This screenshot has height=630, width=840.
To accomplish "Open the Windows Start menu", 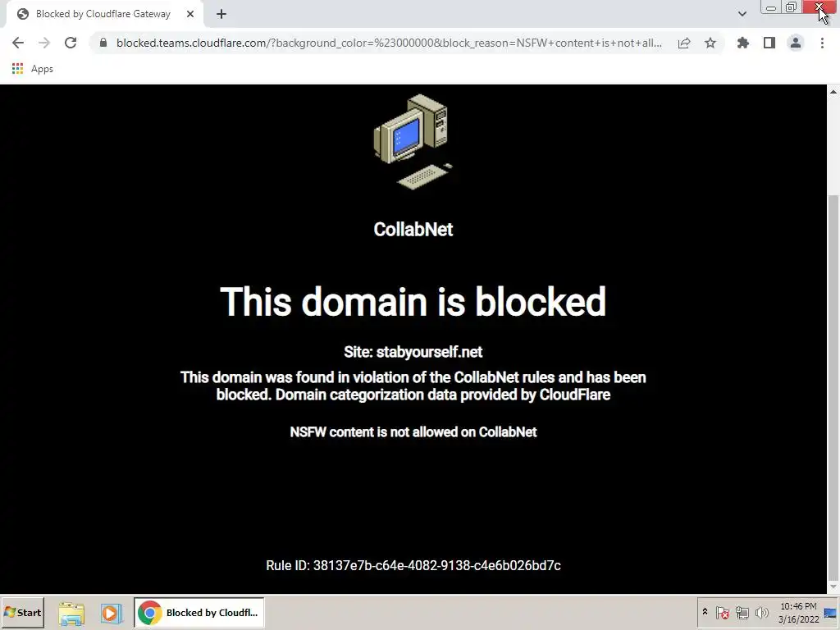I will [x=22, y=612].
